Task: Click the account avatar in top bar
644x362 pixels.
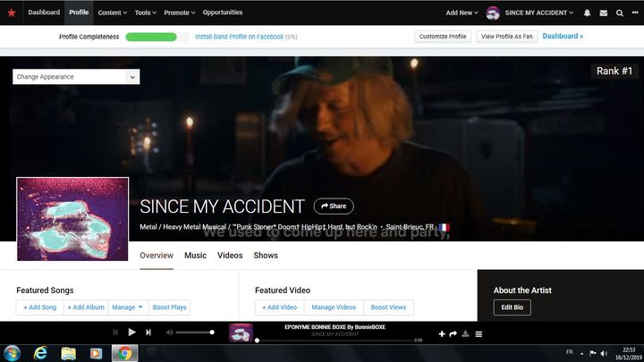Action: tap(493, 13)
